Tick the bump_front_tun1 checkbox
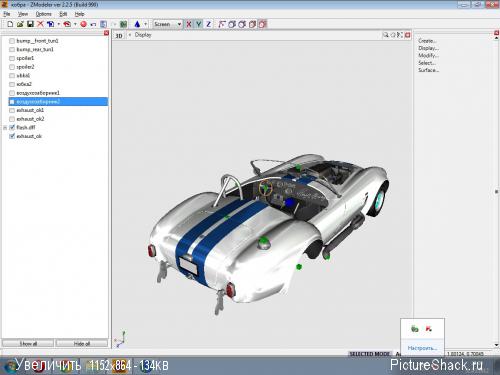This screenshot has width=500, height=375. [x=12, y=41]
